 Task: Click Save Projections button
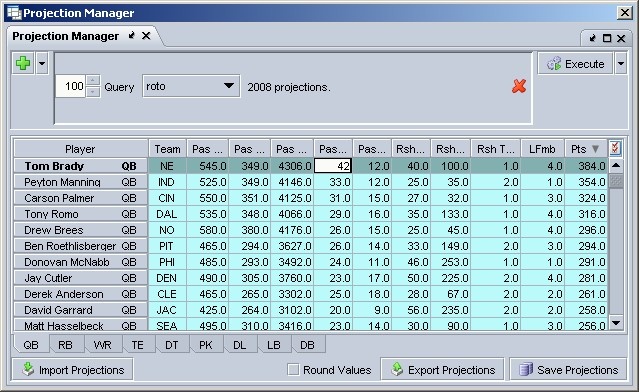[x=568, y=370]
